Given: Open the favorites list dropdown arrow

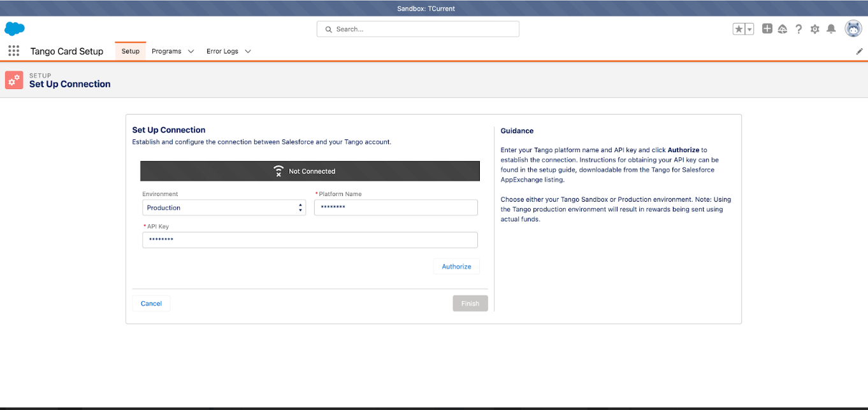Looking at the screenshot, I should point(749,29).
